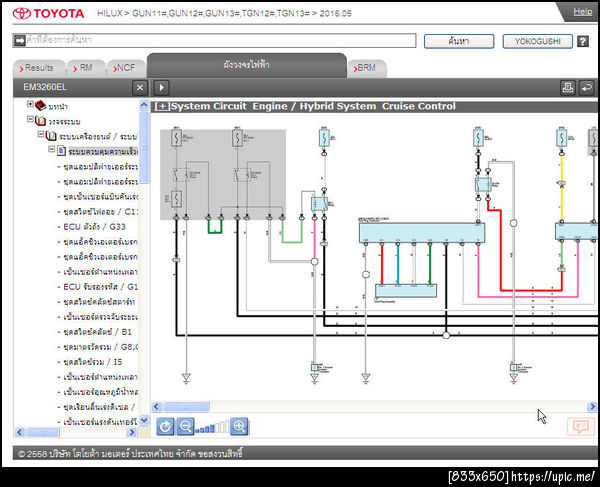The width and height of the screenshot is (600, 487).
Task: Open the BRM tab
Action: (x=367, y=68)
